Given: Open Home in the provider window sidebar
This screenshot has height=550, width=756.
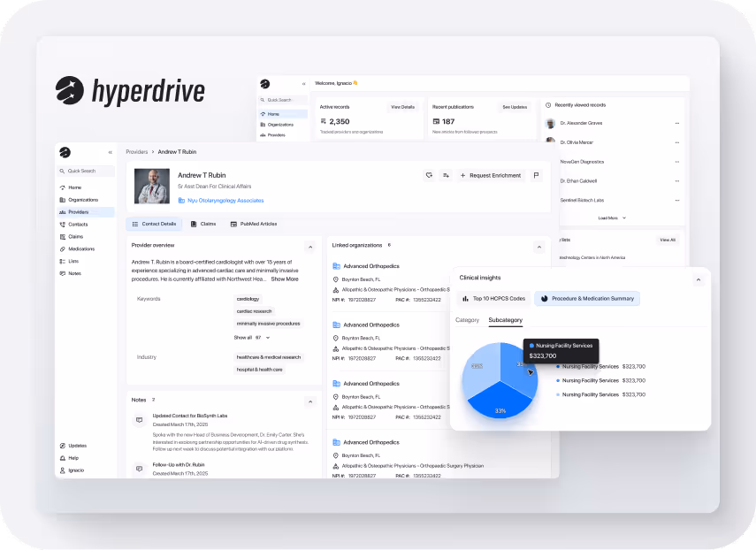Looking at the screenshot, I should coord(86,187).
